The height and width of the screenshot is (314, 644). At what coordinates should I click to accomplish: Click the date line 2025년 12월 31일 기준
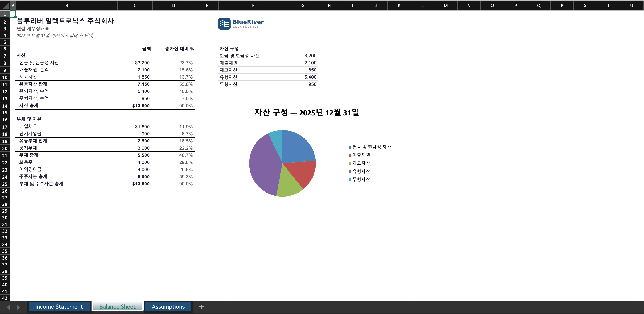click(55, 36)
